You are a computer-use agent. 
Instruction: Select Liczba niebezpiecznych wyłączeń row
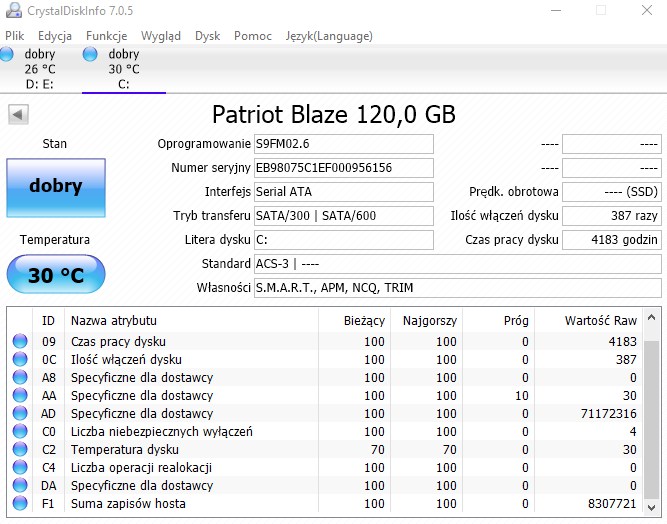coord(325,431)
